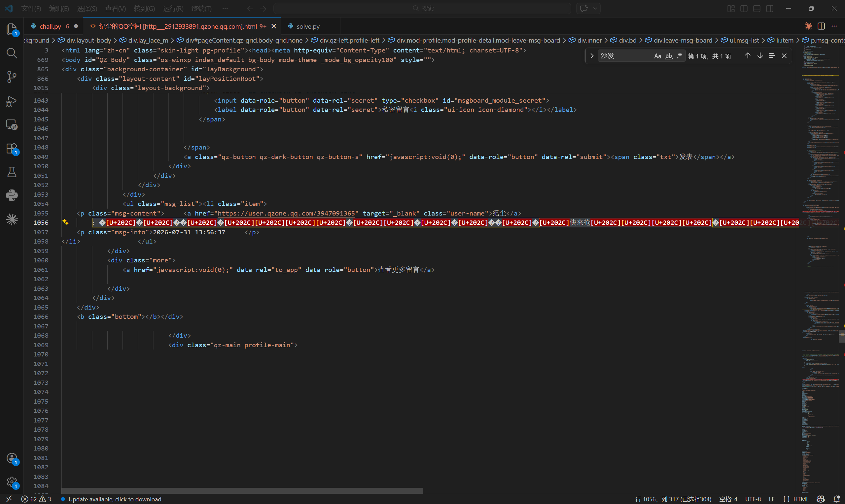Open the 文件(F) menu
Image resolution: width=845 pixels, height=504 pixels.
pyautogui.click(x=31, y=9)
